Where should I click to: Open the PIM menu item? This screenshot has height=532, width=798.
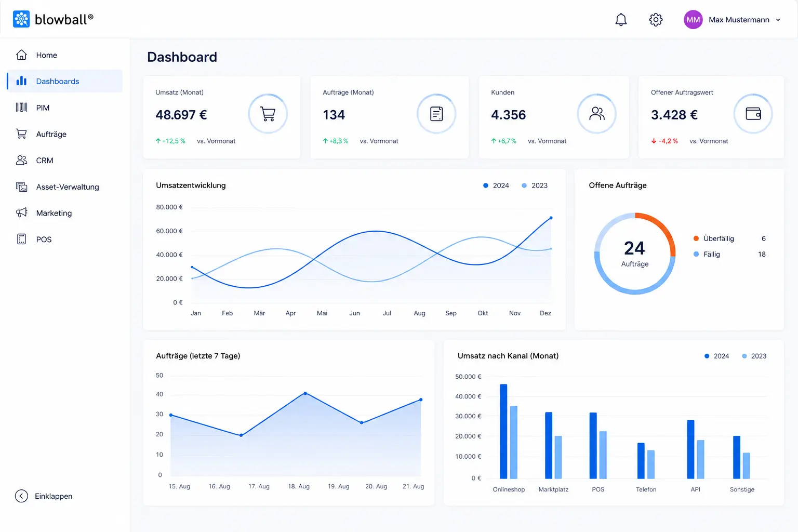click(65, 108)
